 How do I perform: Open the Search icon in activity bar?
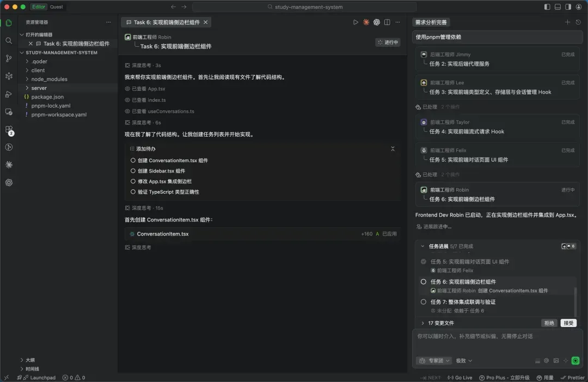(x=9, y=41)
